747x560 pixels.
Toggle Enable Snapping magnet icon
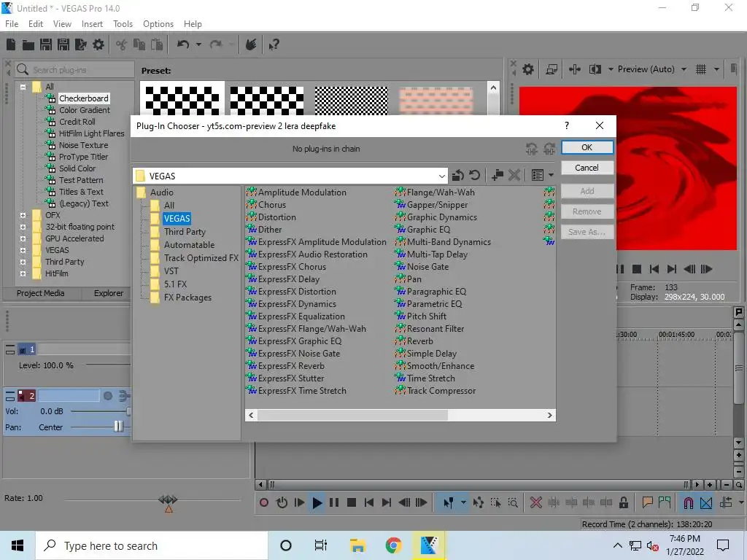(x=689, y=502)
